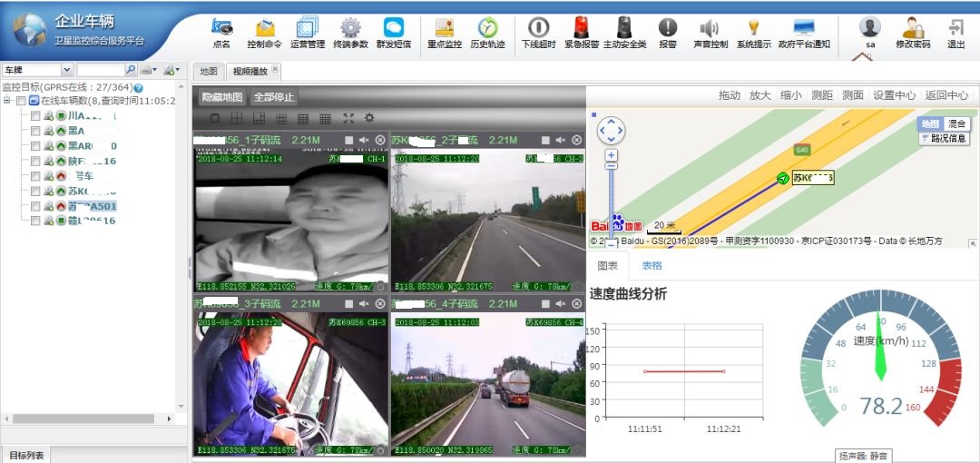Check the 在线车辆数 root checkbox
This screenshot has width=980, height=463.
click(21, 101)
